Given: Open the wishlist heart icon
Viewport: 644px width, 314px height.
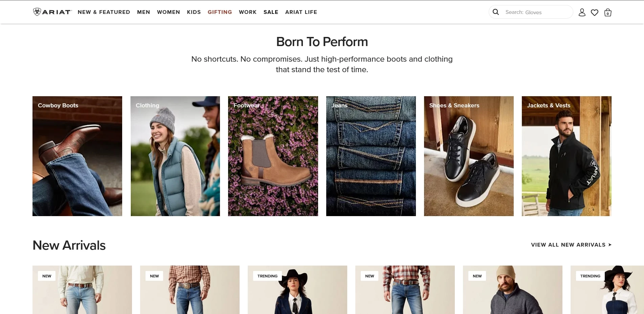Looking at the screenshot, I should pyautogui.click(x=595, y=13).
